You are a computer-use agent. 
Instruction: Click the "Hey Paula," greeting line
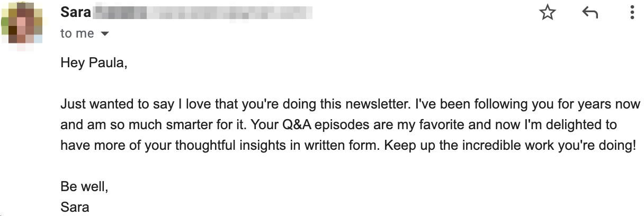(94, 64)
